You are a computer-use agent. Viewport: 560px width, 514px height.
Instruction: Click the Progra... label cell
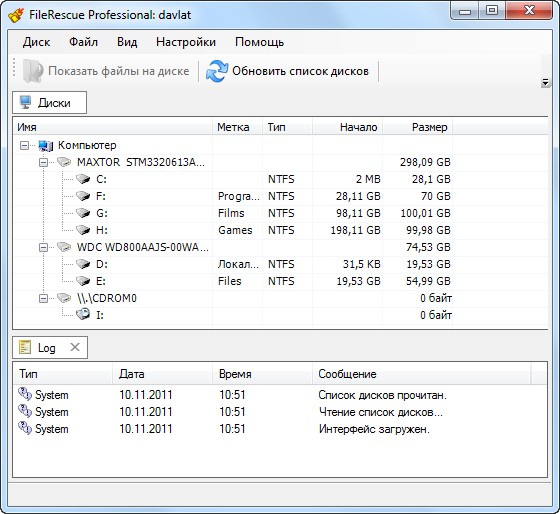239,196
